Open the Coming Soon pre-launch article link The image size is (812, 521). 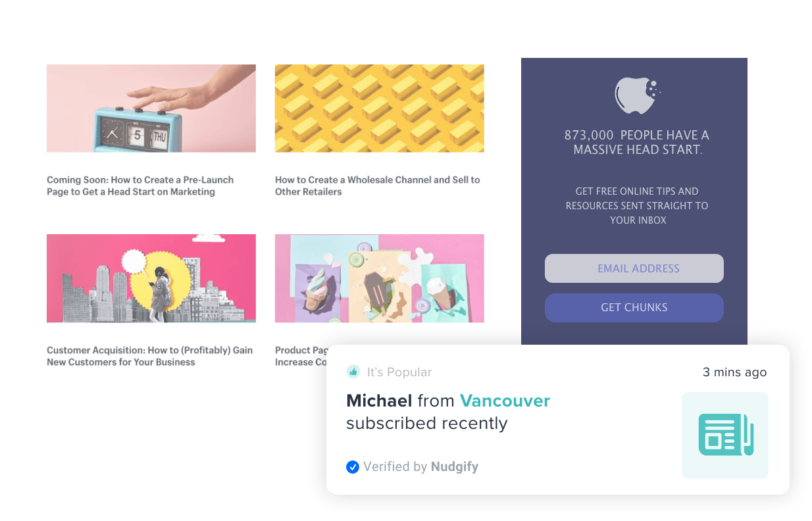point(140,186)
